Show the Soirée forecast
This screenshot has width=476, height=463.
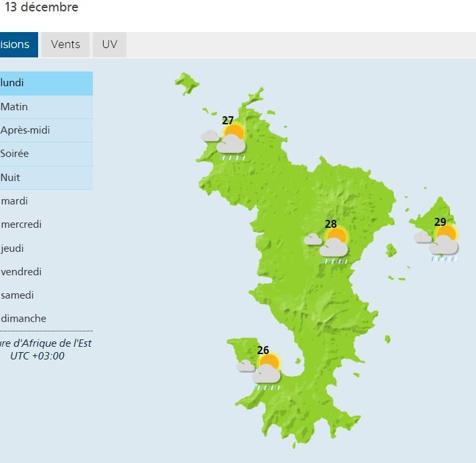click(46, 154)
